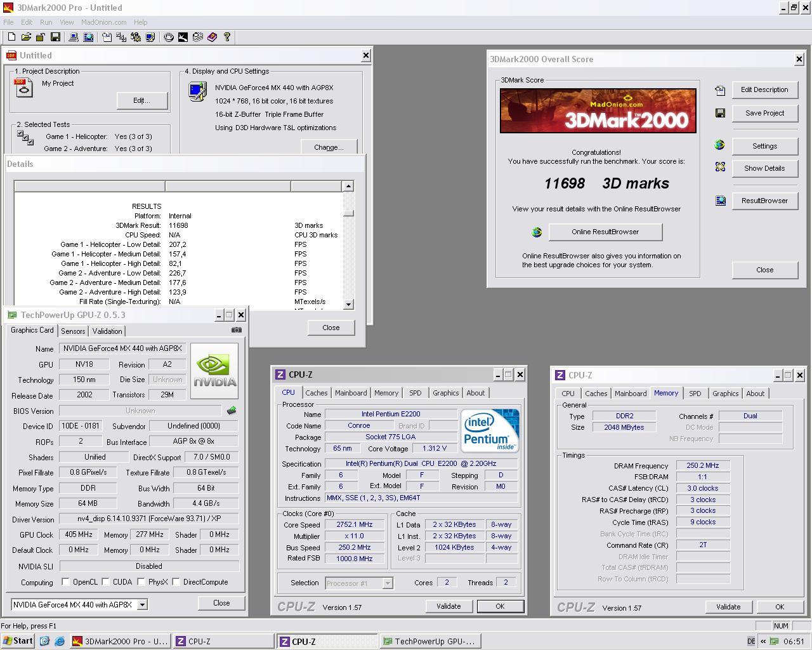812x650 pixels.
Task: Click the Open project folder toolbar icon
Action: pyautogui.click(x=26, y=37)
